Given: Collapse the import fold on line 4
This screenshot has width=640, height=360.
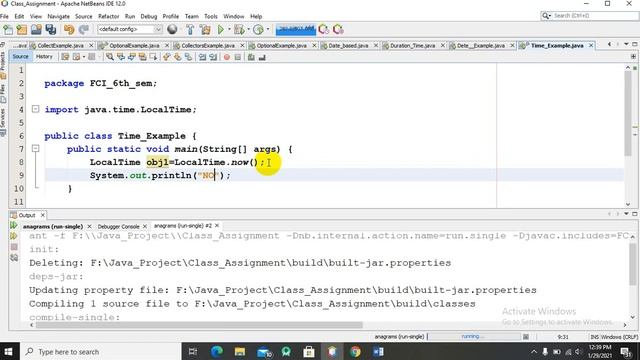Looking at the screenshot, I should [36, 109].
